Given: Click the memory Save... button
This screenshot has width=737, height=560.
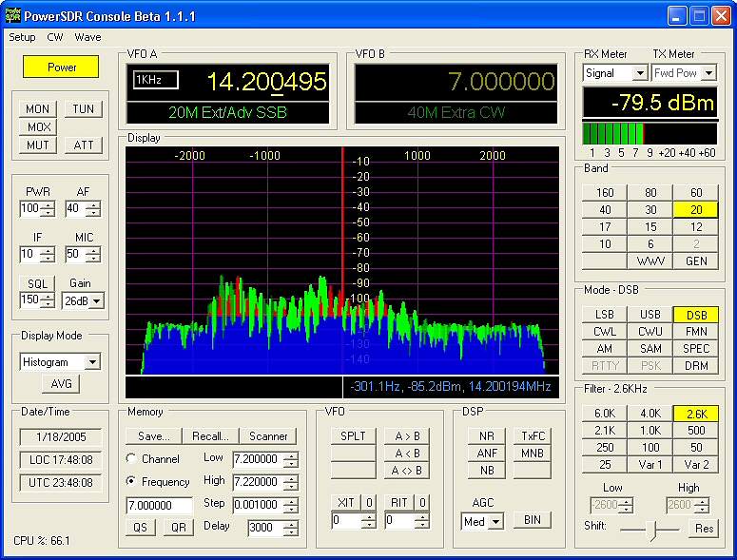Looking at the screenshot, I should tap(154, 436).
